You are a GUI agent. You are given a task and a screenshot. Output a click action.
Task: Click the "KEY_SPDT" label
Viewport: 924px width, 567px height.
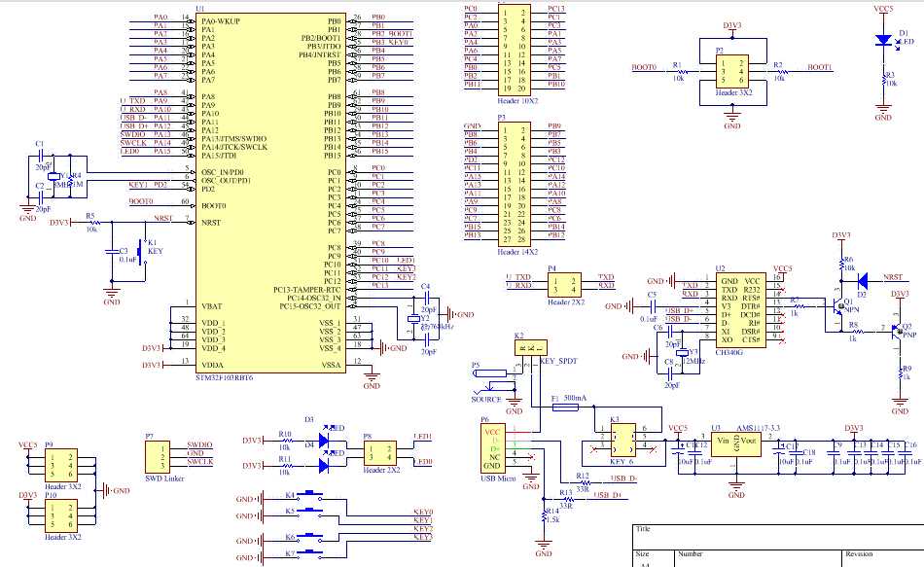pyautogui.click(x=558, y=361)
